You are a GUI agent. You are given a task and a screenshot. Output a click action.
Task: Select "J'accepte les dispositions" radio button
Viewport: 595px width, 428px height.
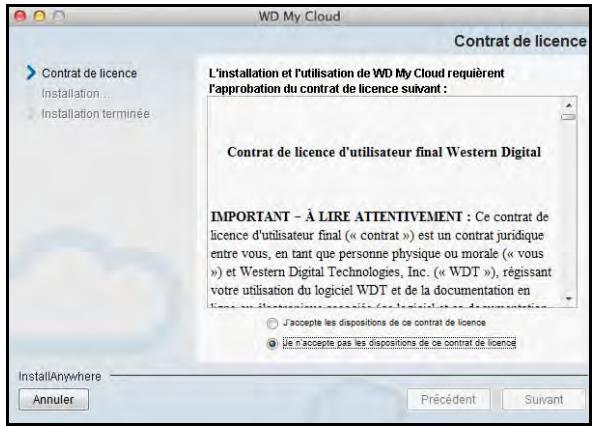[x=272, y=323]
